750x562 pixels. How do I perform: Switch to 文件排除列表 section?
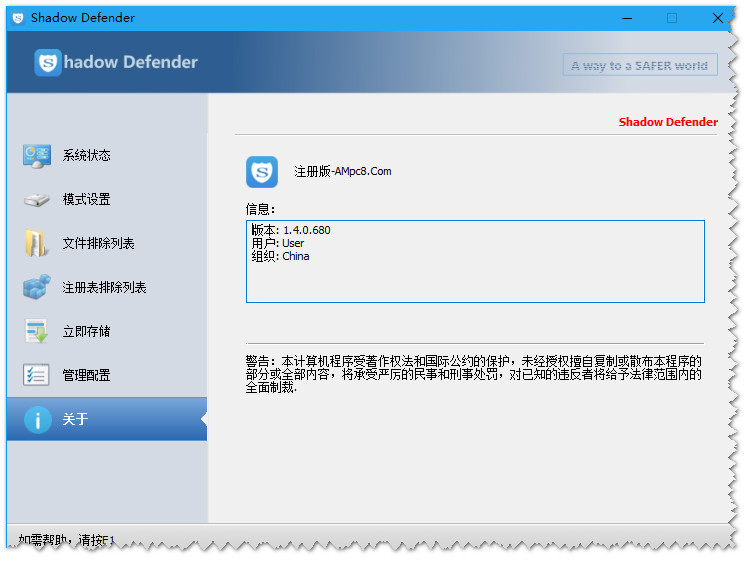pos(107,243)
